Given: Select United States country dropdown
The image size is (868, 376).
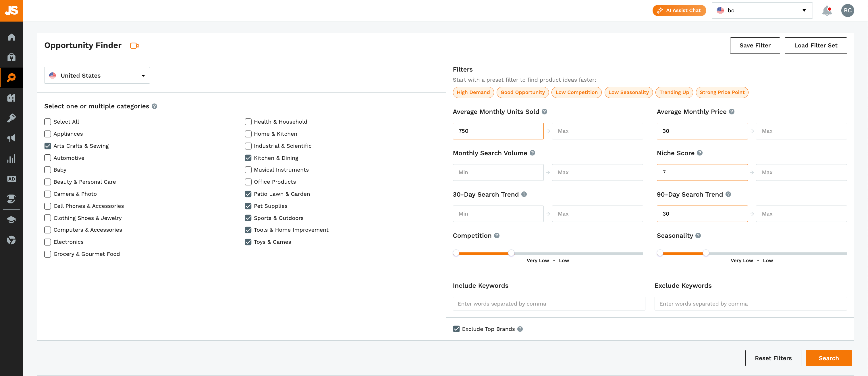Looking at the screenshot, I should click(97, 75).
